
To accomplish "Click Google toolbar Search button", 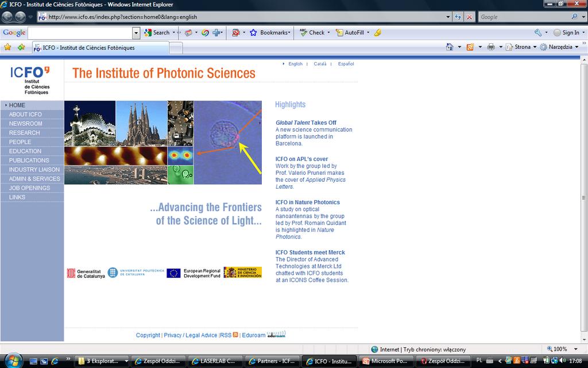I will [157, 33].
